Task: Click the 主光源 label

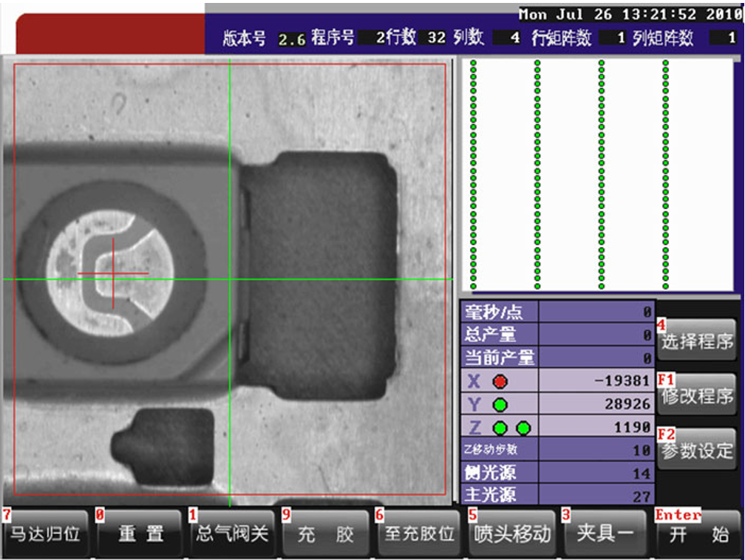Action: click(x=490, y=495)
